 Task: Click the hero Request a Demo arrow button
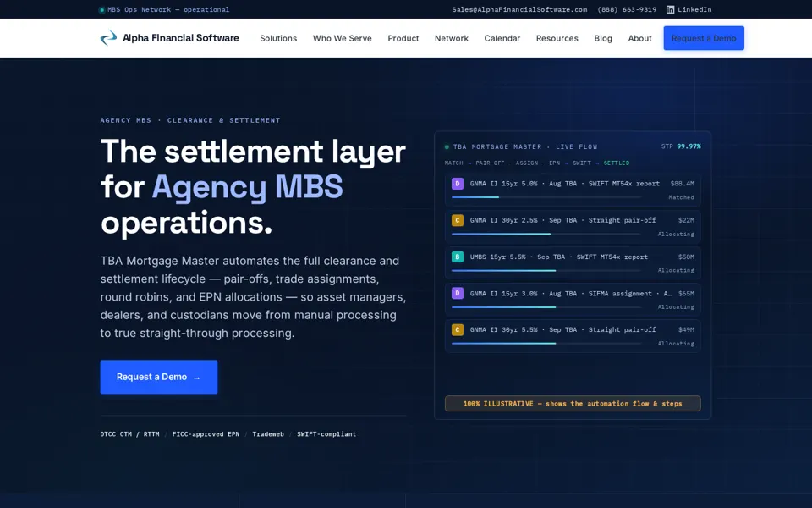[159, 377]
